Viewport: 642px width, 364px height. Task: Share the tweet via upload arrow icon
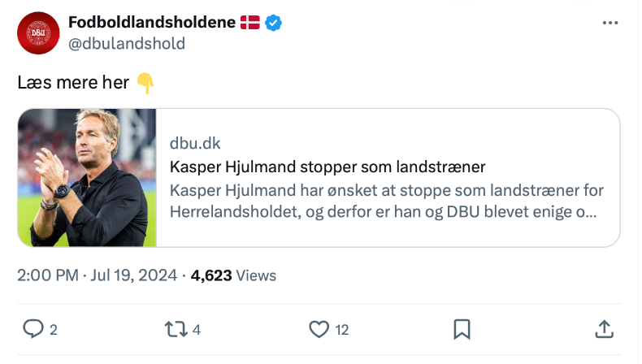pyautogui.click(x=604, y=329)
